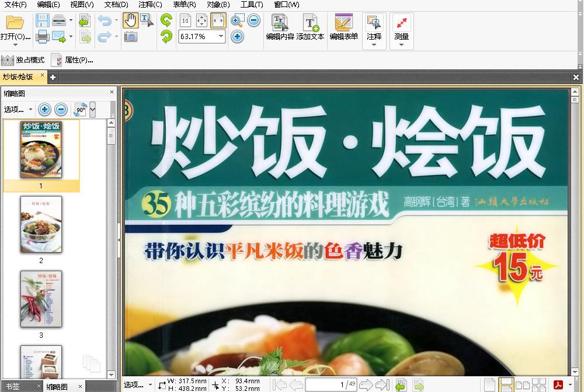Switch to 书签 bookmarks tab
584x392 pixels.
[12, 386]
